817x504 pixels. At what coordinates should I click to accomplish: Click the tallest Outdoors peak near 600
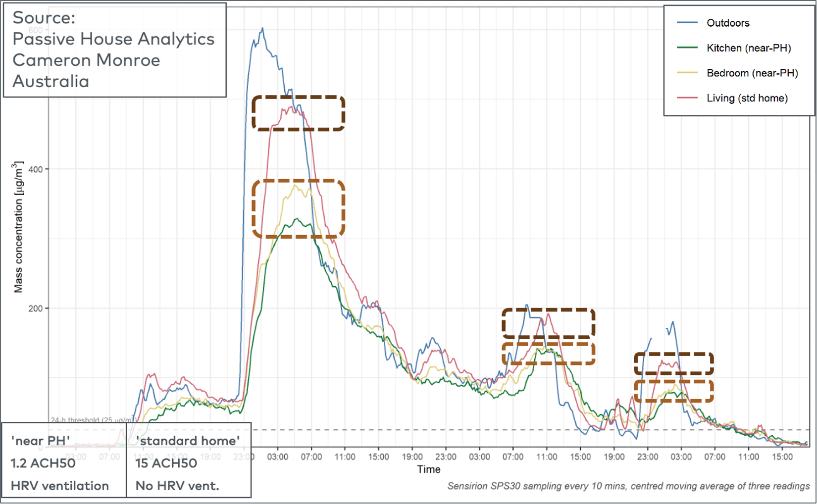coord(262,29)
